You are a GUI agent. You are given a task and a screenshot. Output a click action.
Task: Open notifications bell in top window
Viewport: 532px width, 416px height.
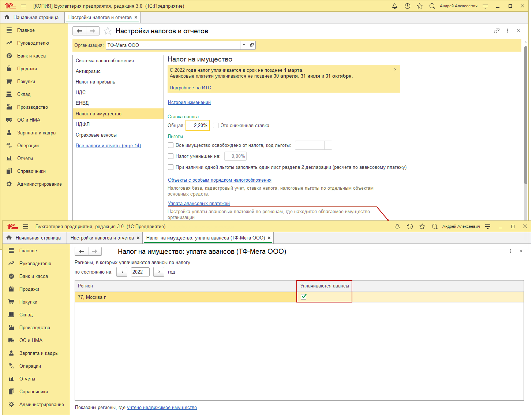[395, 6]
